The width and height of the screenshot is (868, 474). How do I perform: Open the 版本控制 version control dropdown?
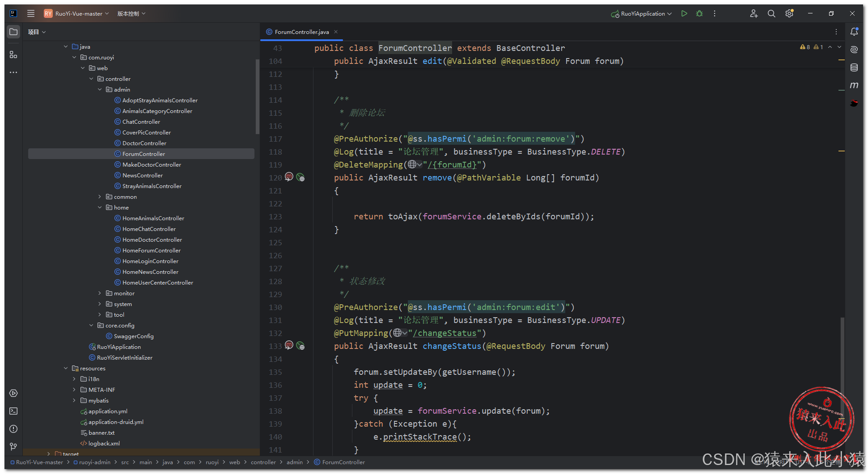(x=131, y=13)
